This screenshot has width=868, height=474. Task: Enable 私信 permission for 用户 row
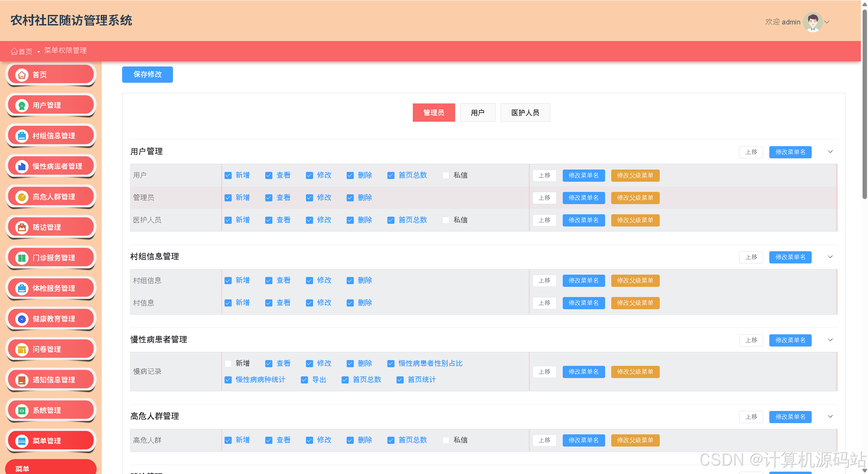(x=446, y=175)
